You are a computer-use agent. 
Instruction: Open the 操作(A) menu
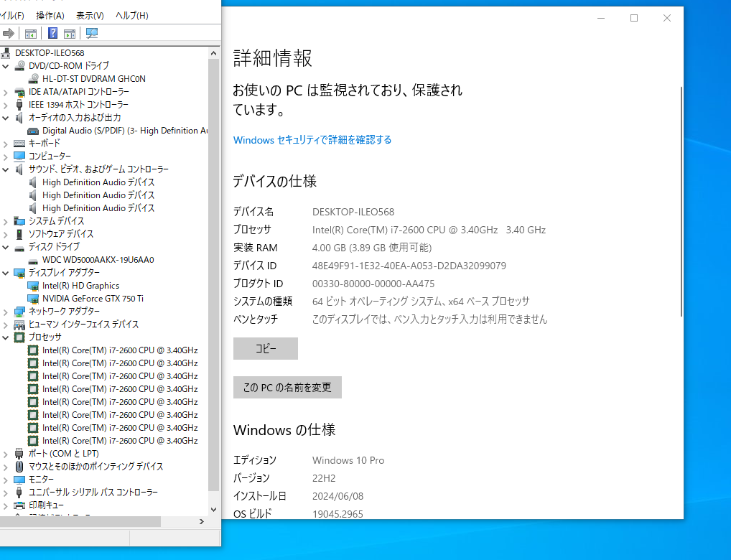coord(50,15)
